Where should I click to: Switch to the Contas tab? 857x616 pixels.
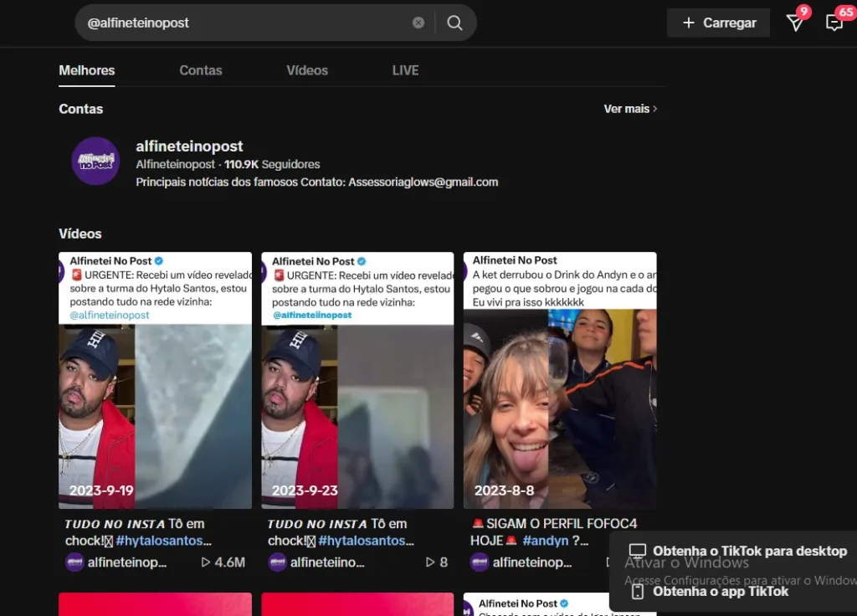tap(201, 70)
